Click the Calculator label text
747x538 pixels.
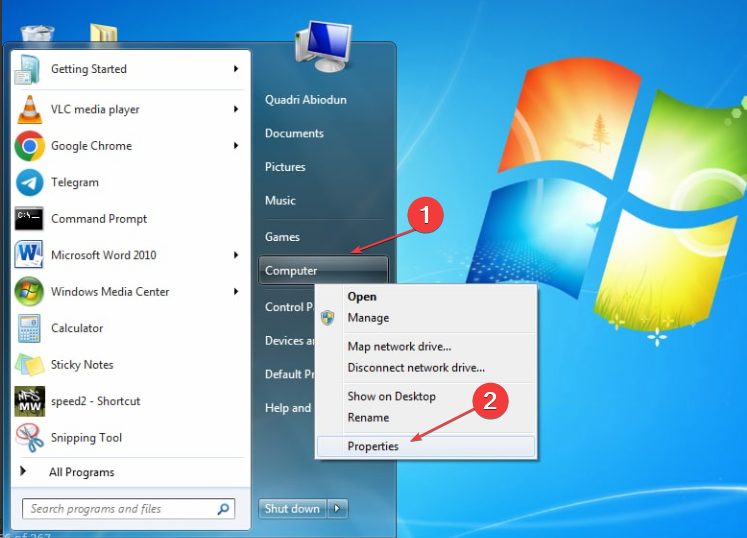pyautogui.click(x=77, y=328)
